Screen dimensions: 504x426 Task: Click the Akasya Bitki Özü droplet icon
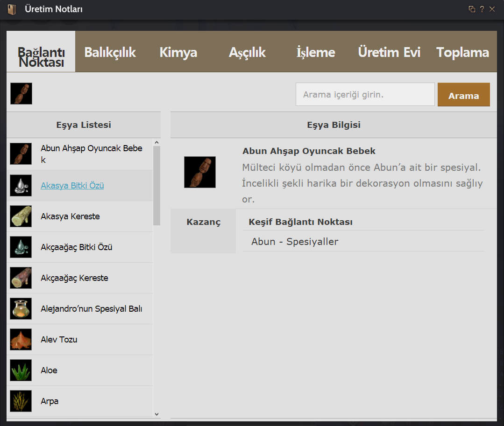pyautogui.click(x=21, y=186)
